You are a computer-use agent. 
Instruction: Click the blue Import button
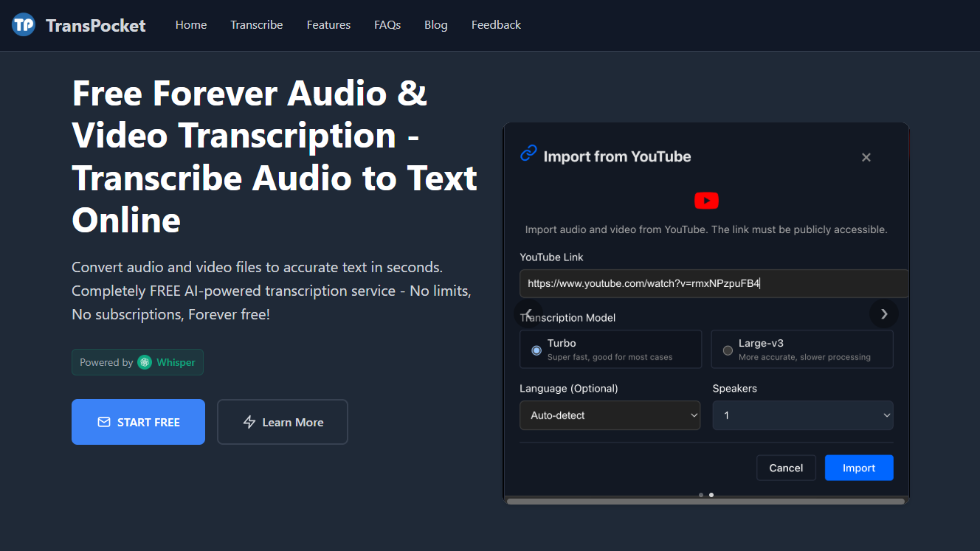coord(858,468)
